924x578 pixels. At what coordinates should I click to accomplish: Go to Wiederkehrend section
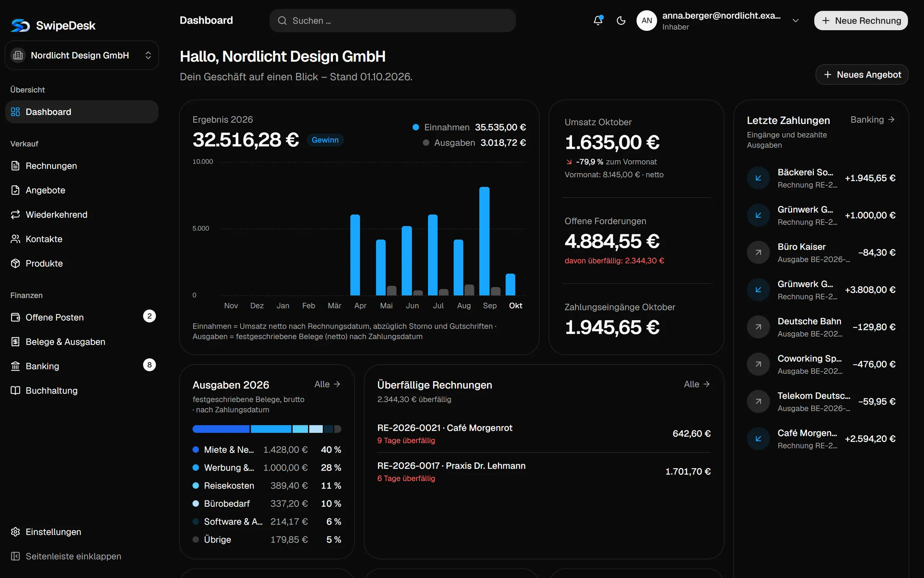click(x=82, y=214)
